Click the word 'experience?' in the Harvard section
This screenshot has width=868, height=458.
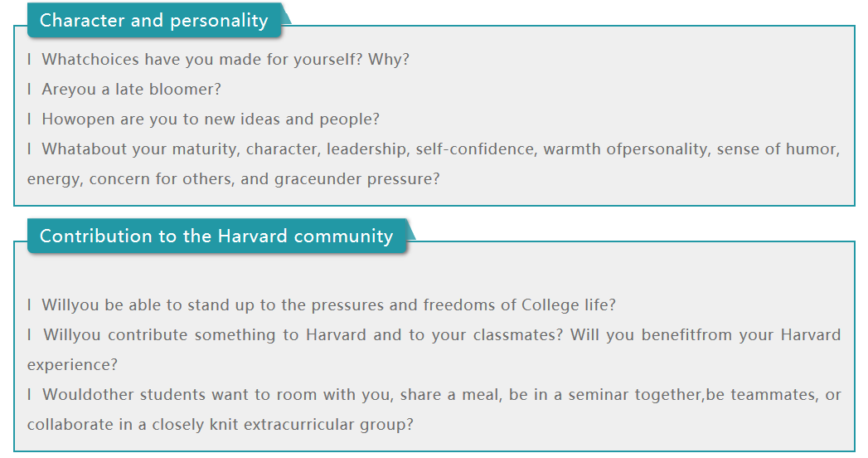click(72, 365)
